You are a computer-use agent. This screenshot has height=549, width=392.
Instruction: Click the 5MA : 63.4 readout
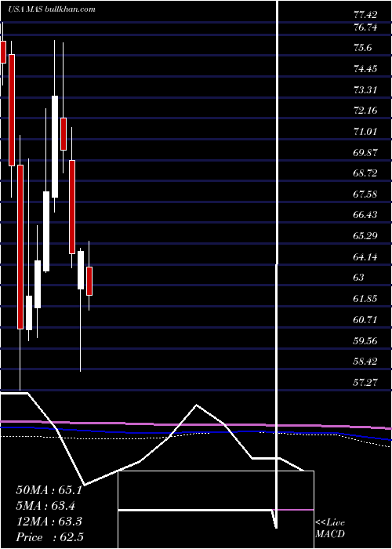click(x=46, y=506)
